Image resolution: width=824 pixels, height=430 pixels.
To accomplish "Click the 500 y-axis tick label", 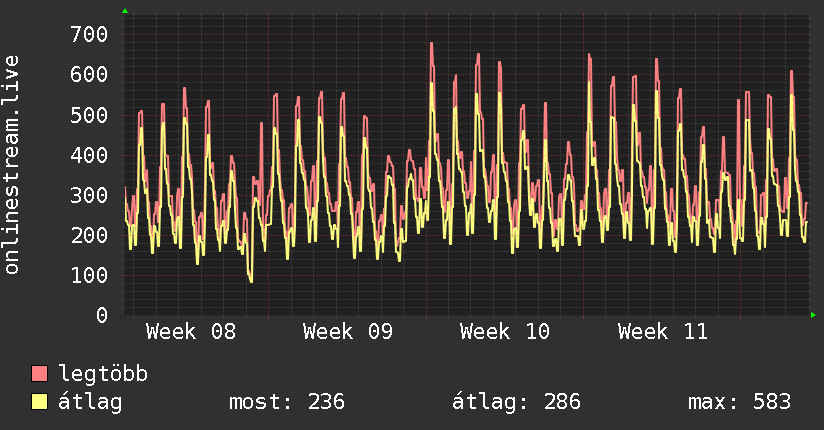I will [x=89, y=115].
